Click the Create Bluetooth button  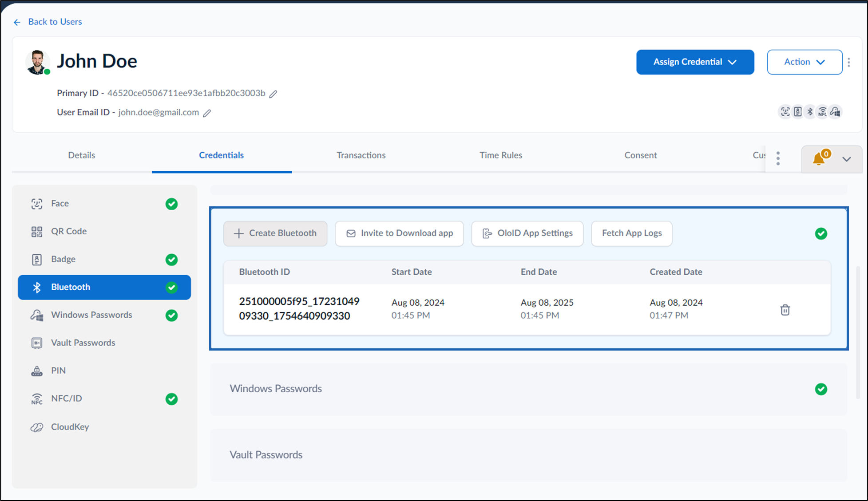click(x=275, y=233)
